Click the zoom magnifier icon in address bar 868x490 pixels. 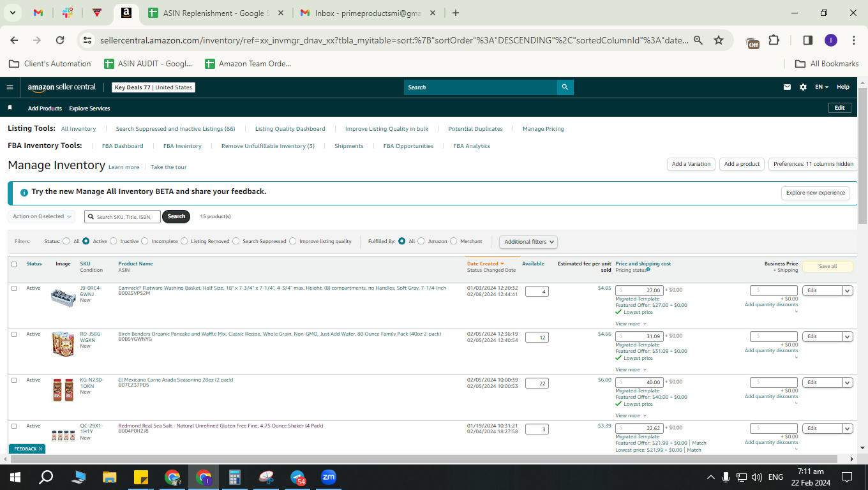[698, 40]
